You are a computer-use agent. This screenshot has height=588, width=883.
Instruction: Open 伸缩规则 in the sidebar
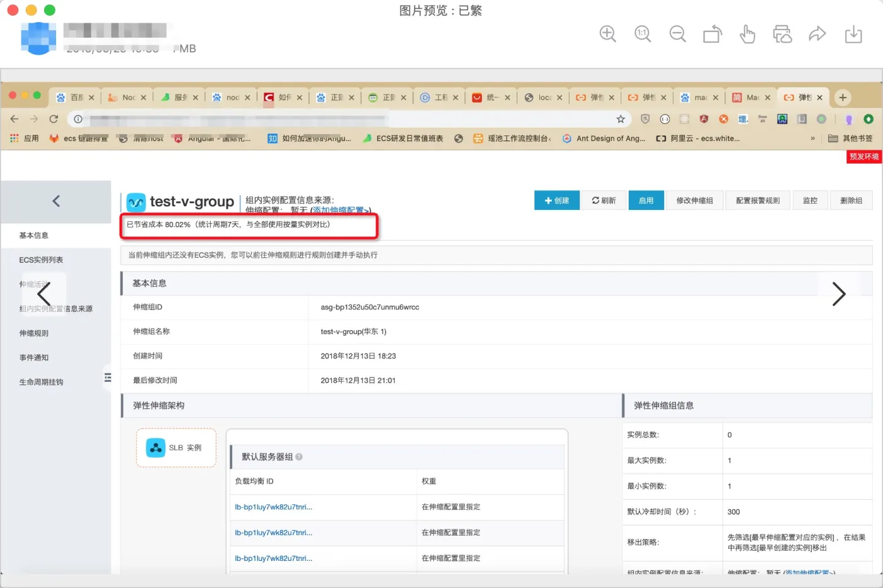34,333
